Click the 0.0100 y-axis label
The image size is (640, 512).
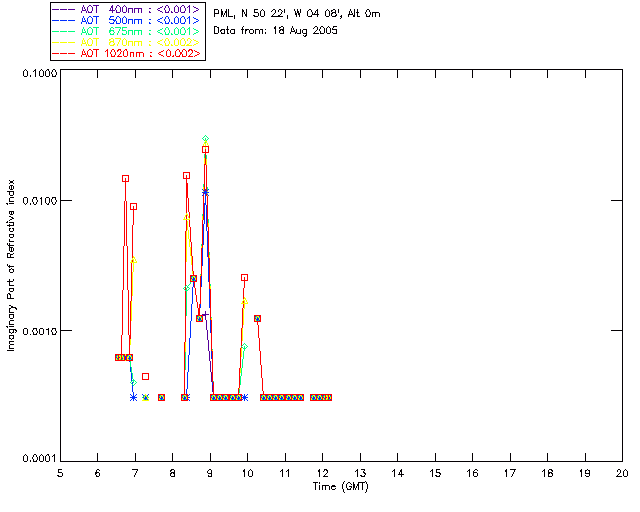pyautogui.click(x=40, y=201)
